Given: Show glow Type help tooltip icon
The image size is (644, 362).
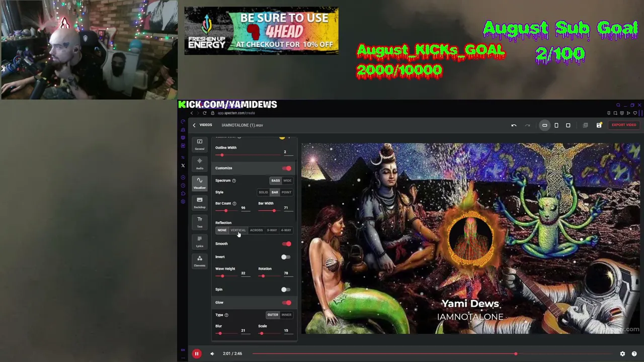Looking at the screenshot, I should coord(226,315).
